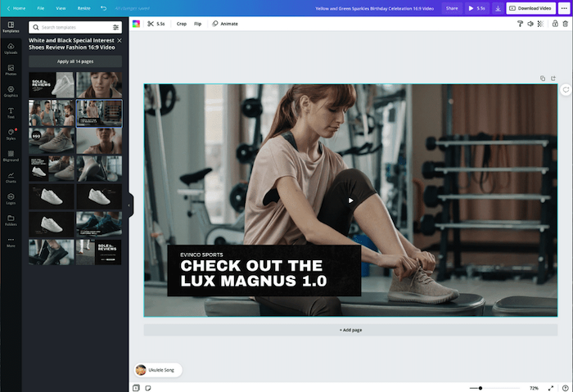Click the CHECK OUT THE LUX MAGNUS heading
Viewport: 573px width, 392px height.
(253, 273)
